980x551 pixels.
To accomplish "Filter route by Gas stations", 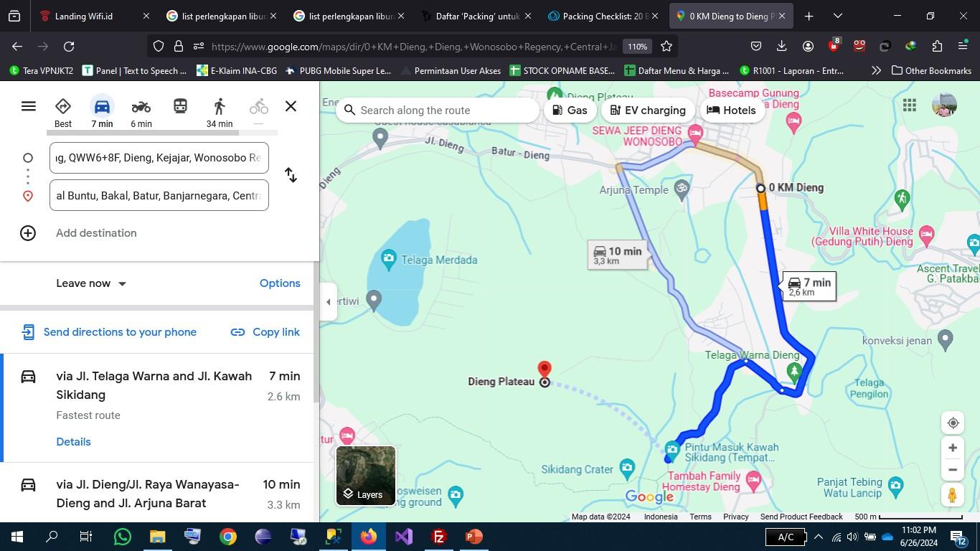I will (x=570, y=110).
